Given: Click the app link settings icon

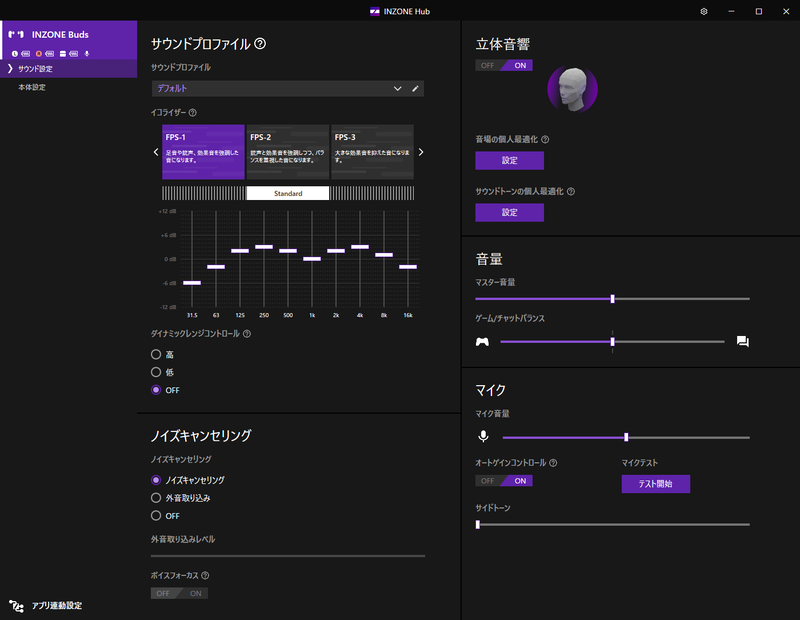Looking at the screenshot, I should (16, 606).
